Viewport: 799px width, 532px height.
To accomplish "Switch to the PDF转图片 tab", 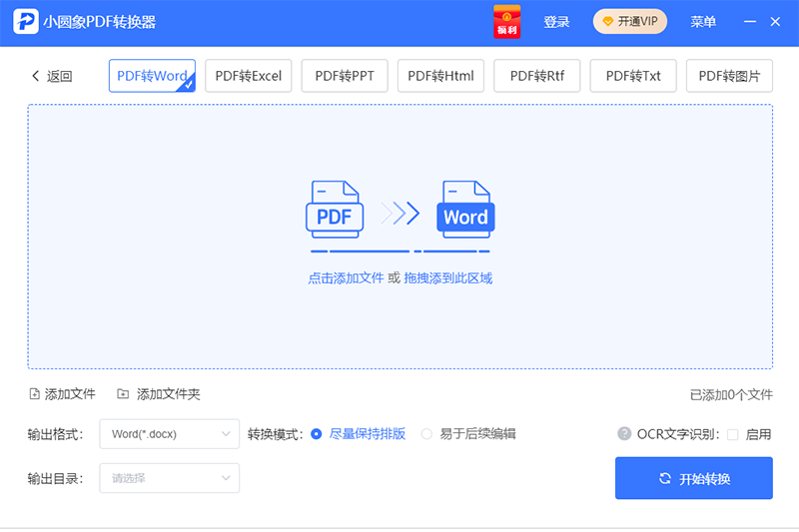I will point(729,76).
